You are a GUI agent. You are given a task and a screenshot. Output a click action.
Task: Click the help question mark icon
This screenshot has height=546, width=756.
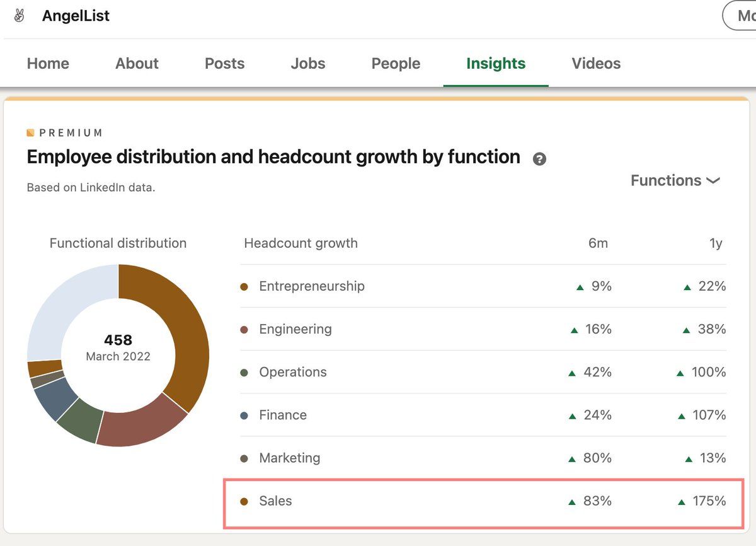click(x=539, y=159)
